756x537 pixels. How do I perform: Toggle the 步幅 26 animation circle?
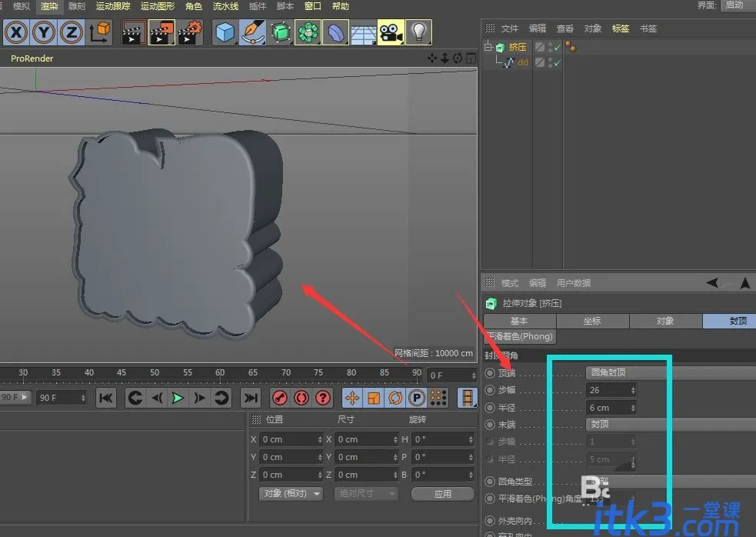point(490,390)
